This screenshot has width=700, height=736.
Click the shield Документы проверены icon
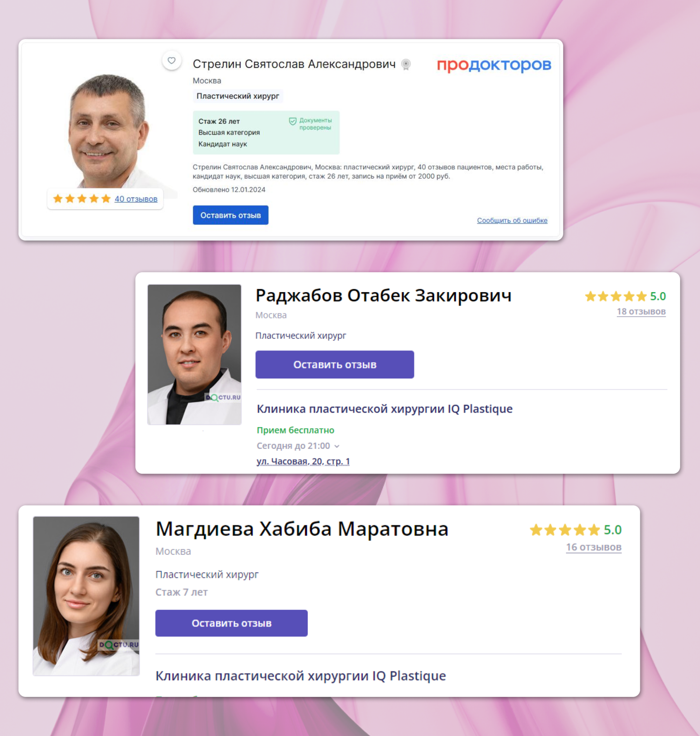click(x=292, y=121)
